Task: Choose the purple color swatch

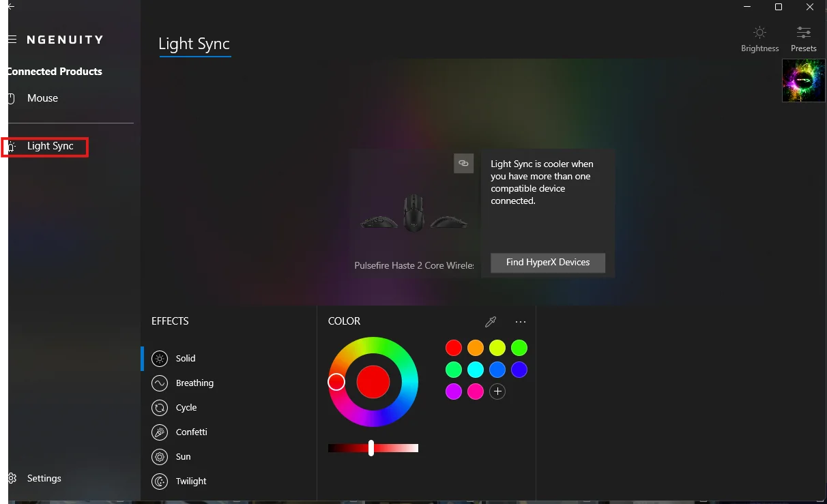Action: click(454, 391)
